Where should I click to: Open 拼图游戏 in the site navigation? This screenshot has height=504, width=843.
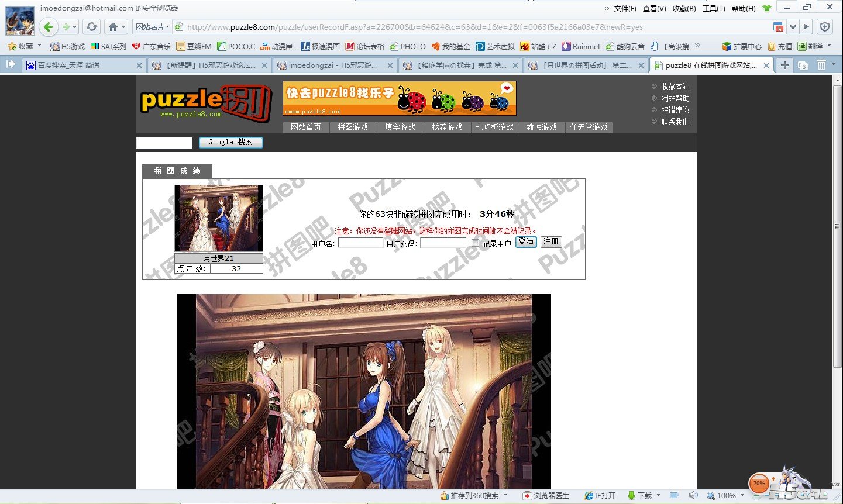[x=353, y=127]
